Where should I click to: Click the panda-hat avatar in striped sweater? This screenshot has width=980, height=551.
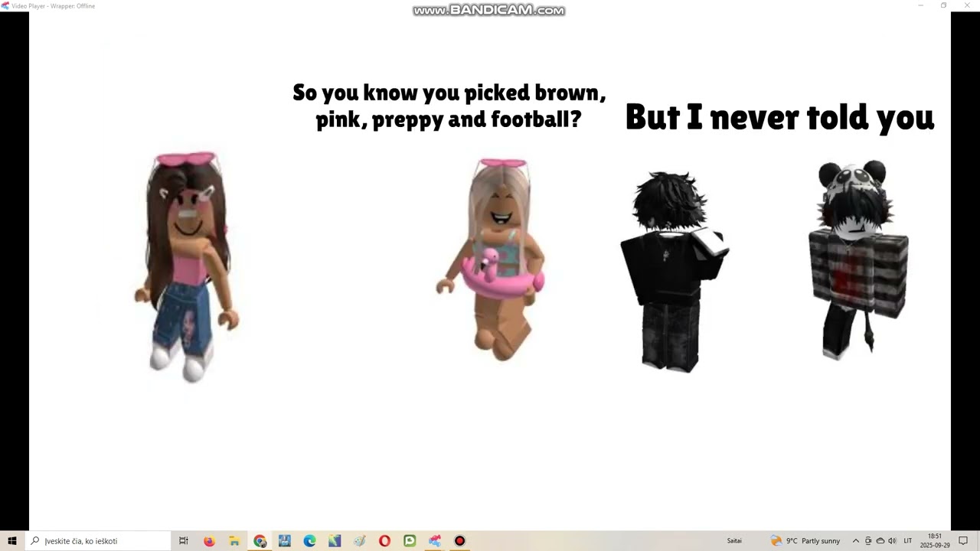858,259
